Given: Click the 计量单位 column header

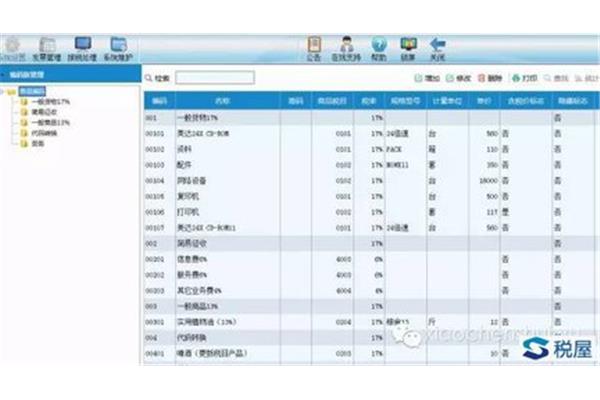Looking at the screenshot, I should tap(447, 101).
